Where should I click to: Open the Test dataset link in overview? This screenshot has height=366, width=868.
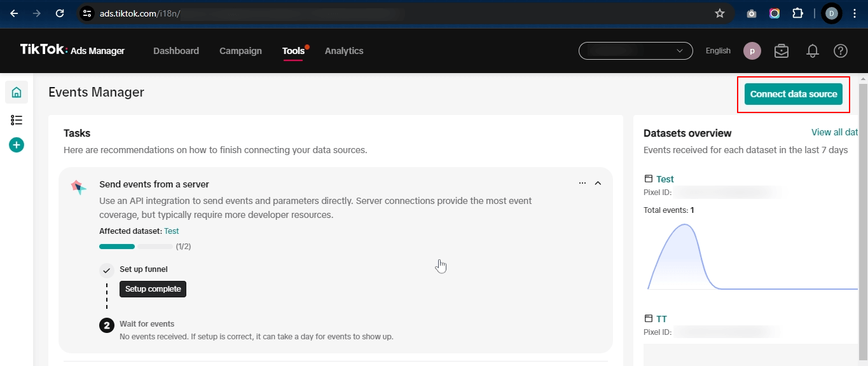coord(665,179)
